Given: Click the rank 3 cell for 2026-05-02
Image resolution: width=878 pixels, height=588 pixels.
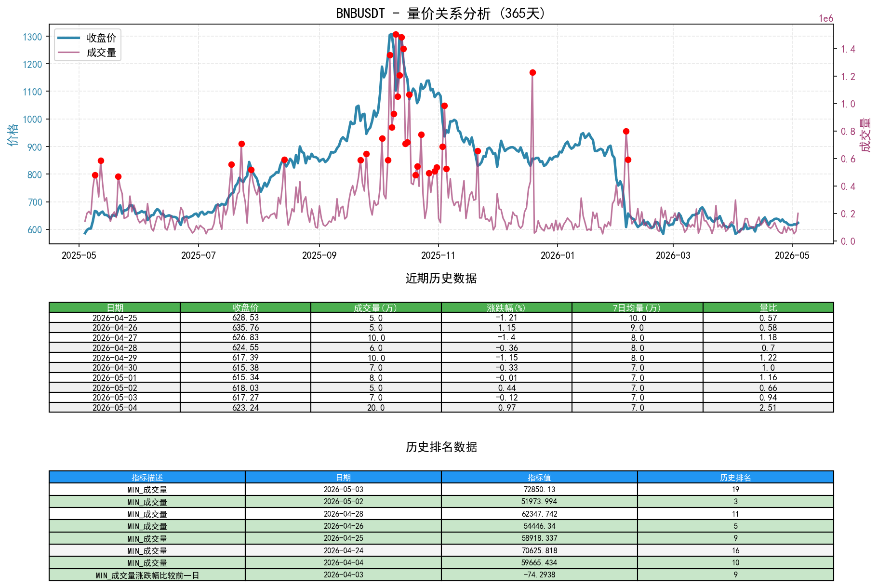Looking at the screenshot, I should 735,502.
